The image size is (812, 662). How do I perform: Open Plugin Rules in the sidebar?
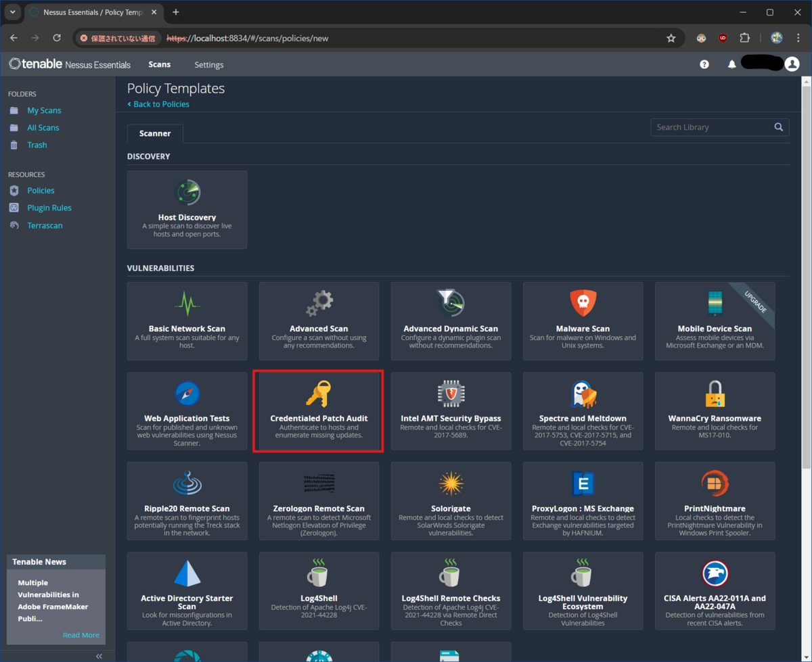[49, 208]
